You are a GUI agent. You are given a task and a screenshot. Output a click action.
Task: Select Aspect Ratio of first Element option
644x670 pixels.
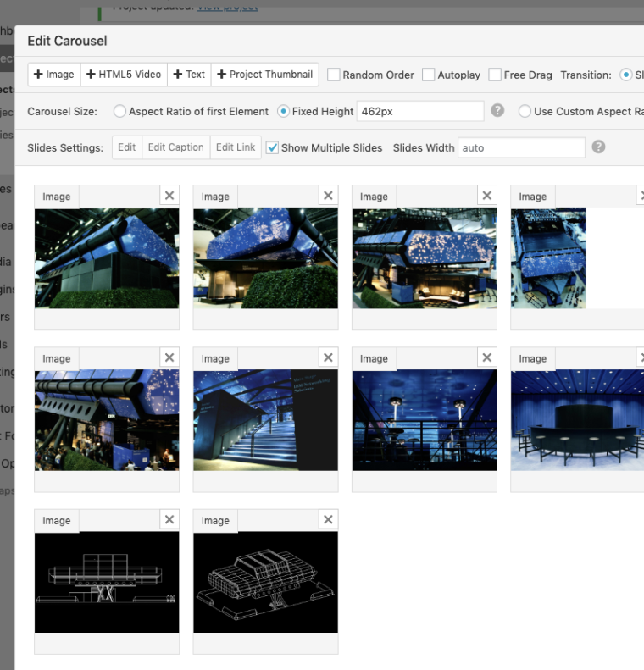(119, 111)
